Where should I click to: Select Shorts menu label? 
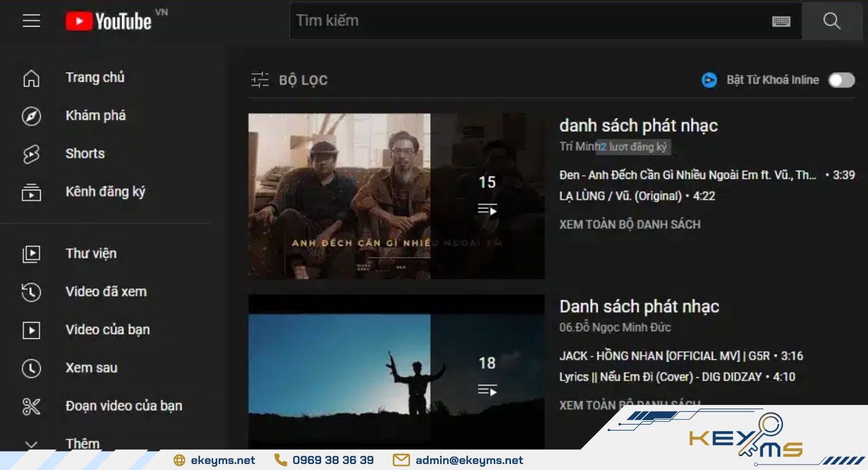point(85,153)
